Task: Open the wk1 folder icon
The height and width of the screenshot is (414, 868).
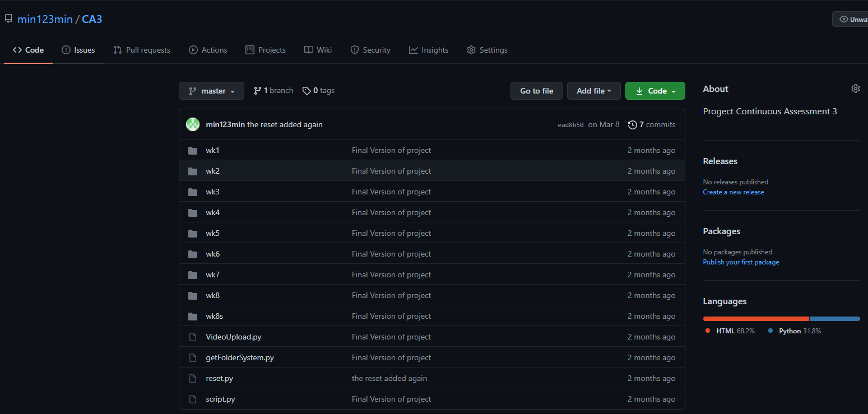Action: (193, 151)
